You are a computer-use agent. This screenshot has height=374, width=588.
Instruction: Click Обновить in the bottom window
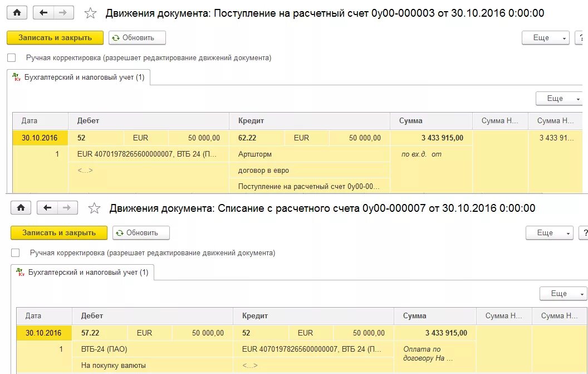pyautogui.click(x=141, y=233)
